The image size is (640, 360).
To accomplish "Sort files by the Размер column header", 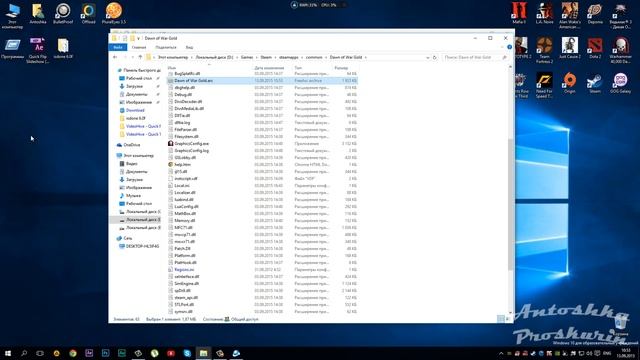I will coord(341,68).
